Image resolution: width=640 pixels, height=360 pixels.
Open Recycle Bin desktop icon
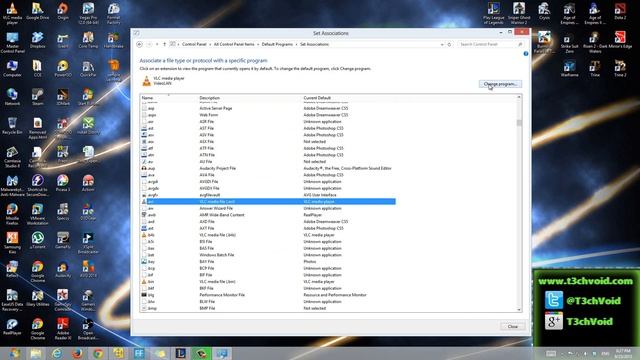[x=12, y=126]
